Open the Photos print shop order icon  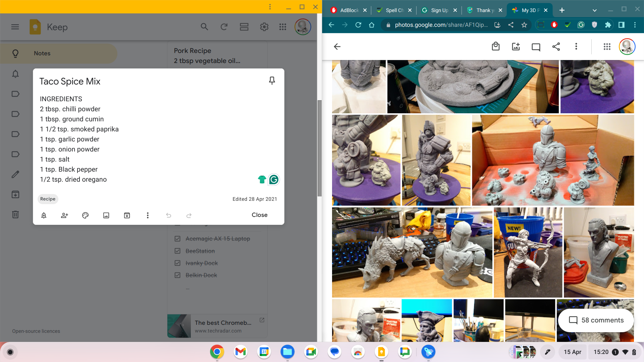pyautogui.click(x=496, y=47)
